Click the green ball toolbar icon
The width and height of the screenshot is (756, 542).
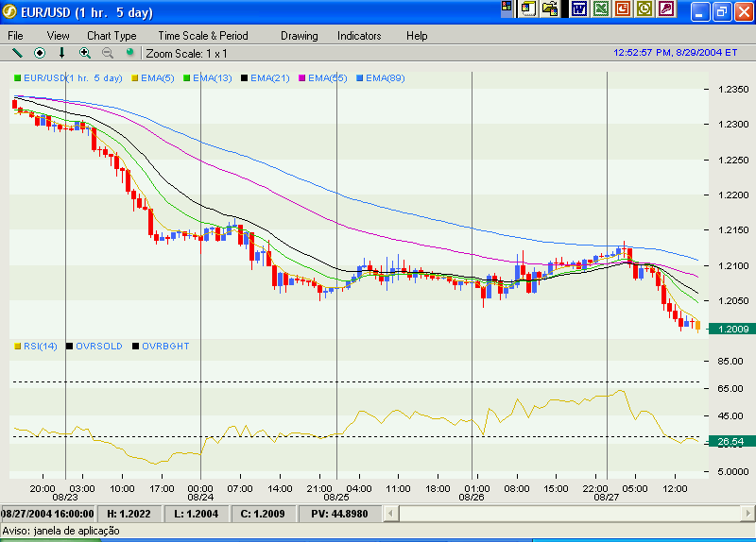[x=129, y=53]
